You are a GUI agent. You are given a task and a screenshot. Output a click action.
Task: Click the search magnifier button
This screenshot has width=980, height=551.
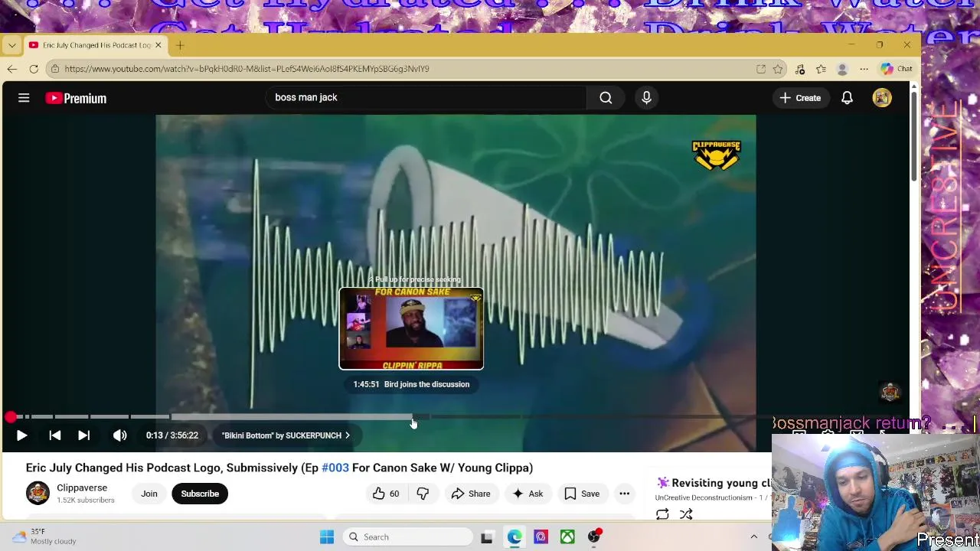[x=606, y=98]
